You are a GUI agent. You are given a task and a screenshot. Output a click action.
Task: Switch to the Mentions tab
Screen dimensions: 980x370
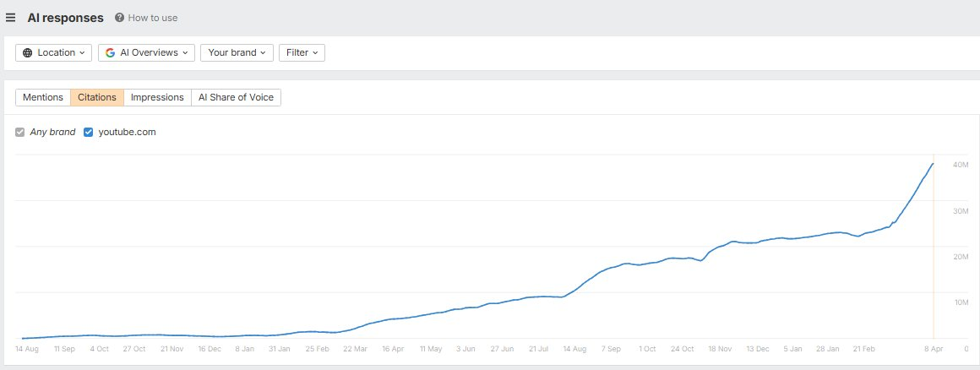43,97
